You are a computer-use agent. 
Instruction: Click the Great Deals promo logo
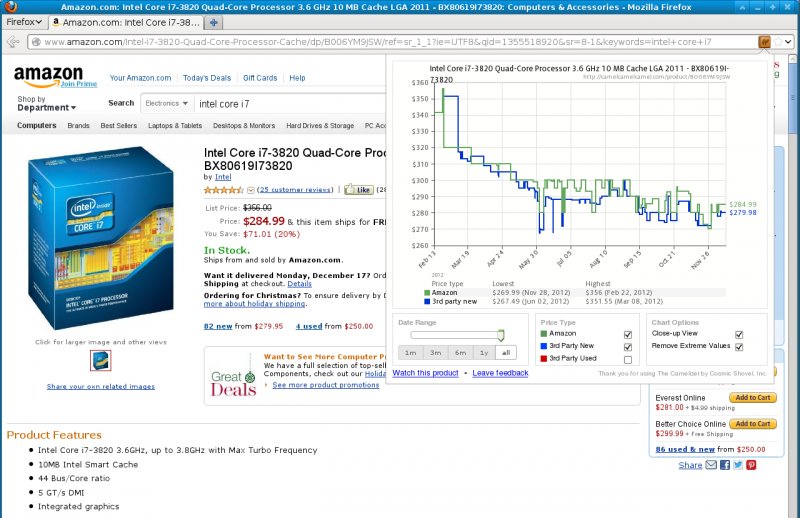234,377
